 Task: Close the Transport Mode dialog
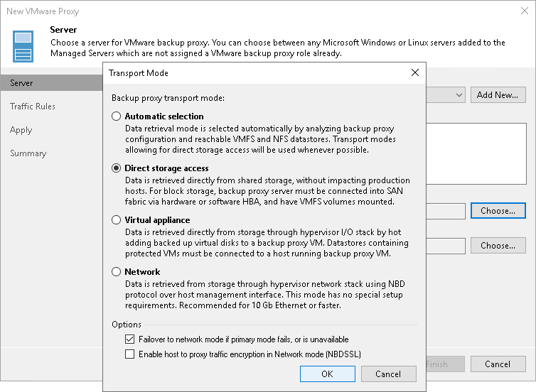click(415, 72)
